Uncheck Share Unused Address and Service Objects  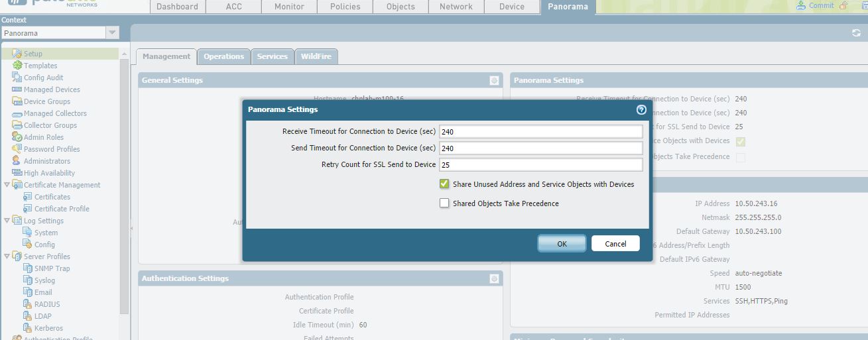444,184
